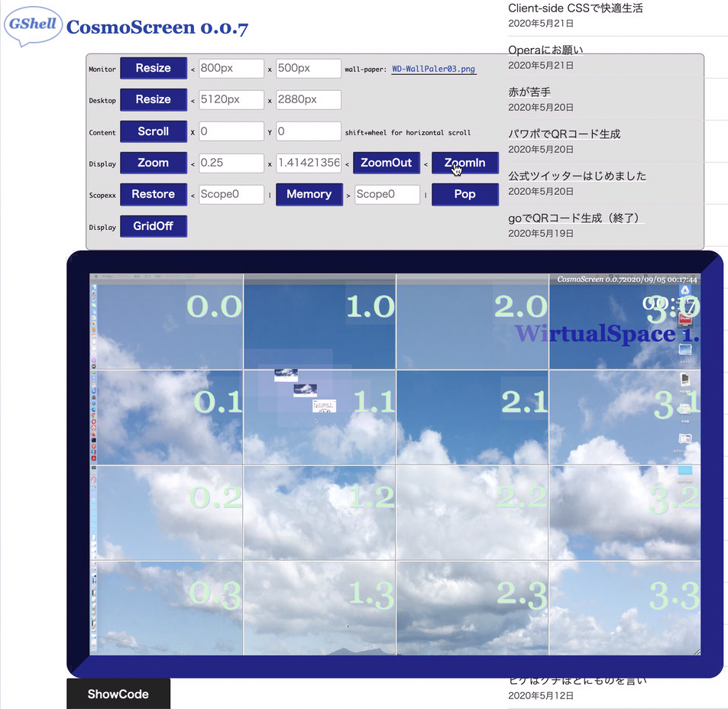Image resolution: width=728 pixels, height=709 pixels.
Task: Click the topmost miniature window thumbnail
Action: (286, 374)
